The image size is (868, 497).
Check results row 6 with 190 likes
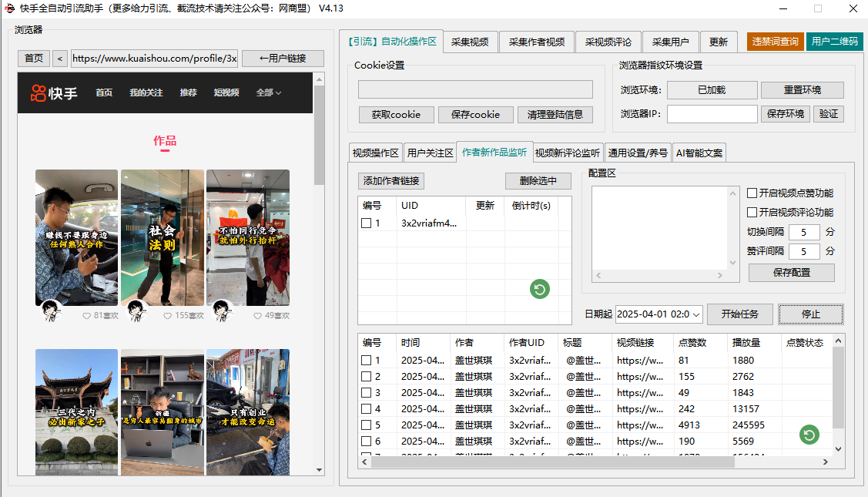366,442
